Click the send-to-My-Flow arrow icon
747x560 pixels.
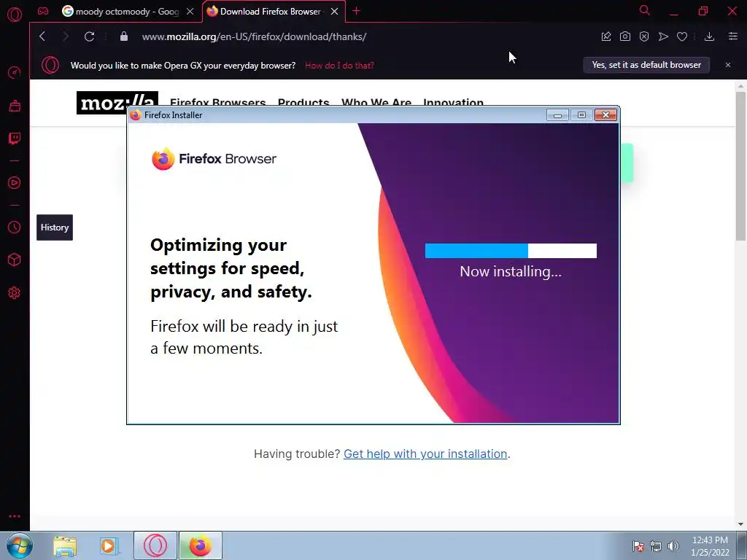pyautogui.click(x=663, y=36)
